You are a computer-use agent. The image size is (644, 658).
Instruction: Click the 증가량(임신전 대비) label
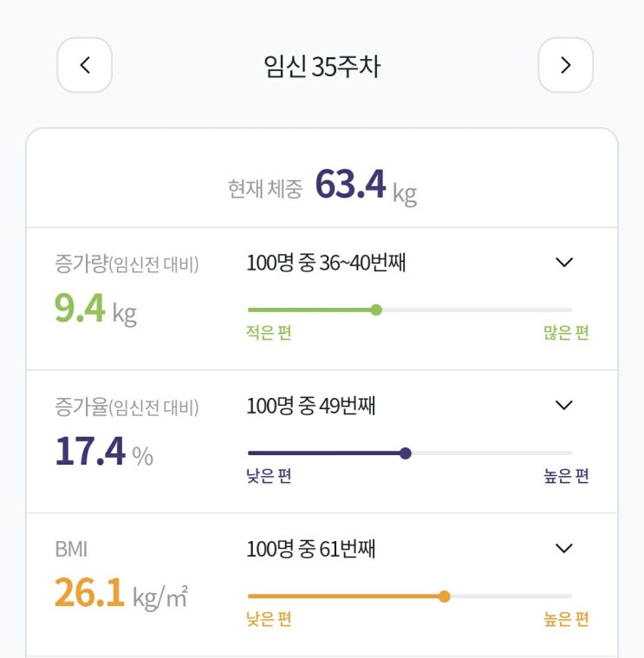click(127, 264)
